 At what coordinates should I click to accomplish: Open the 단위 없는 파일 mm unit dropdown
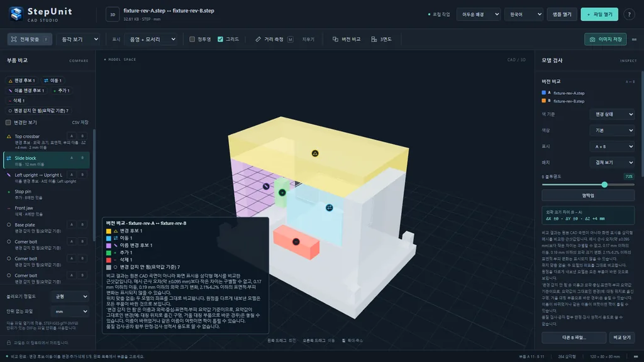[69, 312]
